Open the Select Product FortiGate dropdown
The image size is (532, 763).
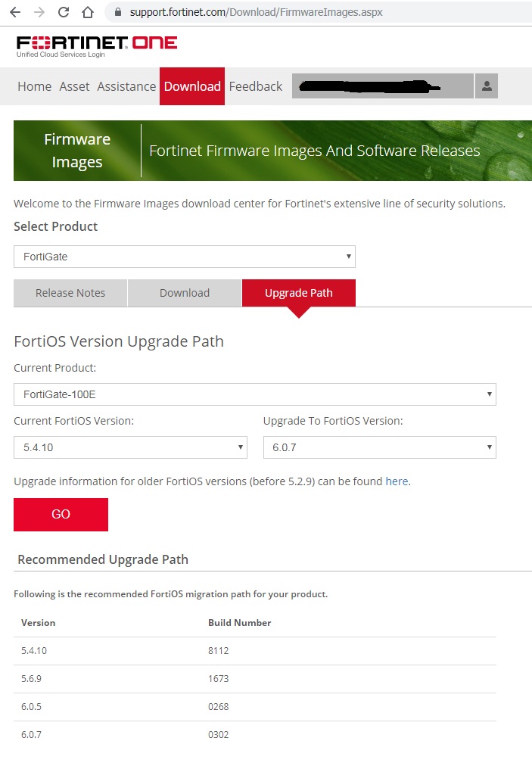(x=185, y=257)
